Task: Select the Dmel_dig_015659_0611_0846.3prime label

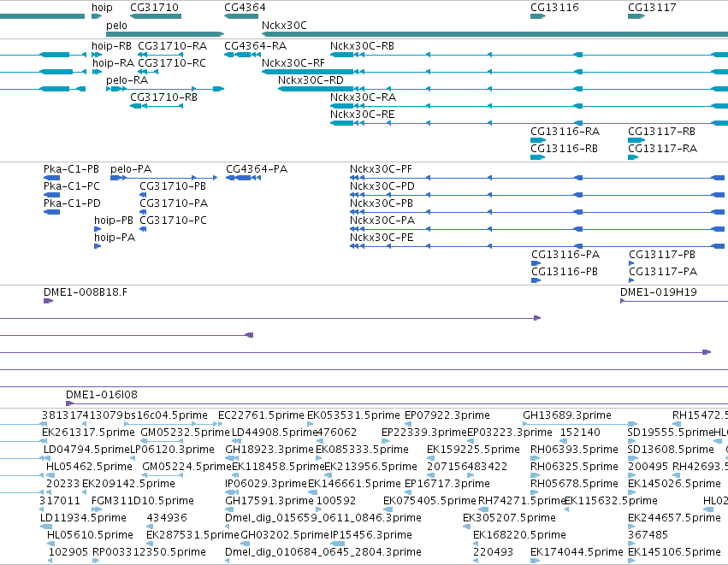Action: 323,518
